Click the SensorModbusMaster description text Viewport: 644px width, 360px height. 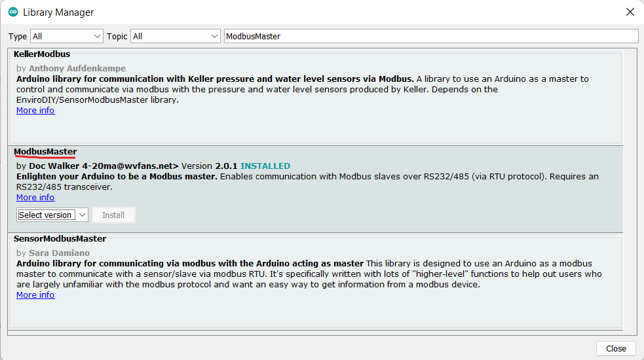coord(308,274)
